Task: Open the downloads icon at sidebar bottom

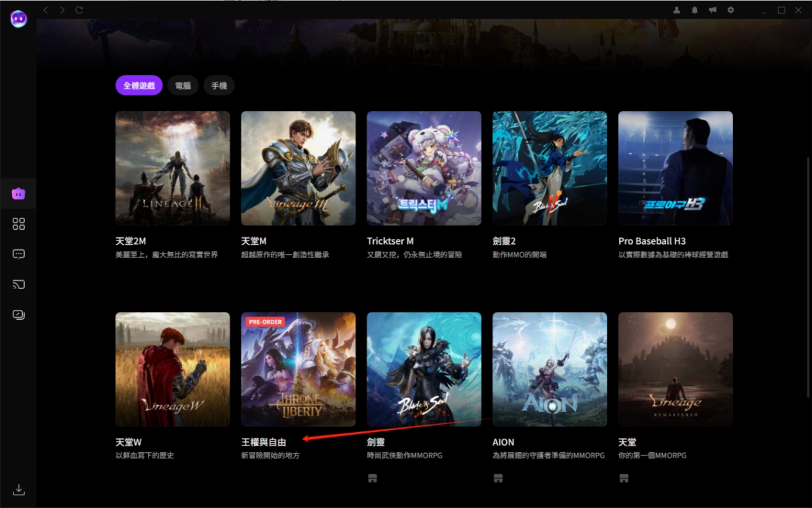Action: (19, 489)
